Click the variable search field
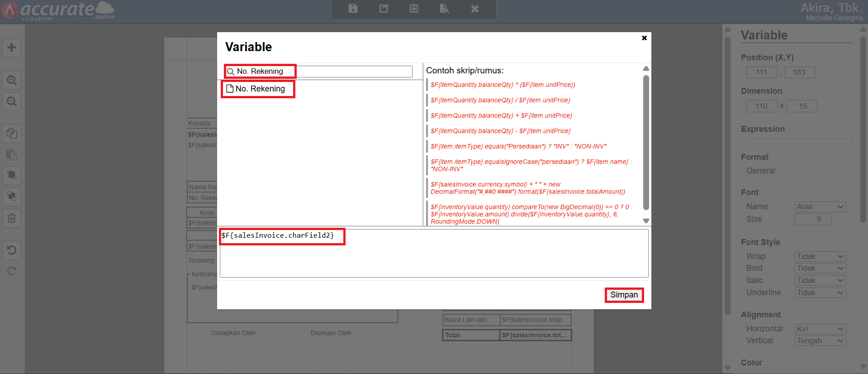 click(353, 72)
